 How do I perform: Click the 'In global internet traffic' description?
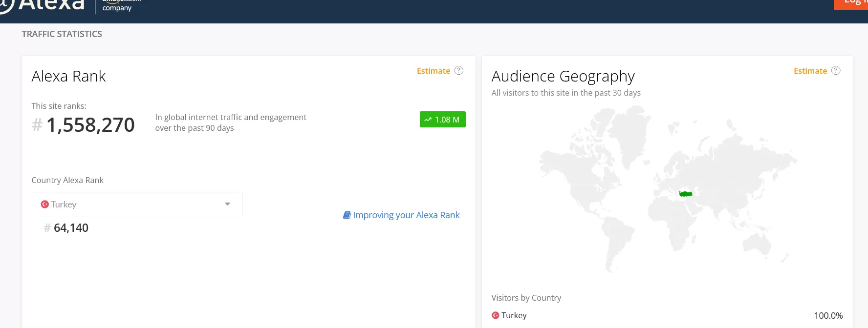pos(231,123)
